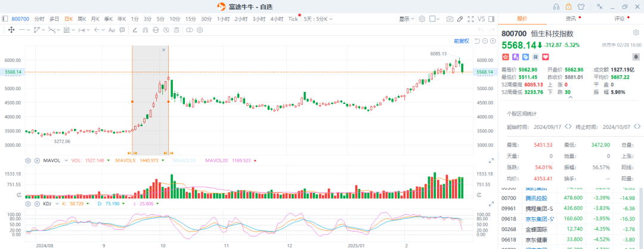Switch to 分时 intraday chart
The width and height of the screenshot is (644, 249).
[39, 19]
